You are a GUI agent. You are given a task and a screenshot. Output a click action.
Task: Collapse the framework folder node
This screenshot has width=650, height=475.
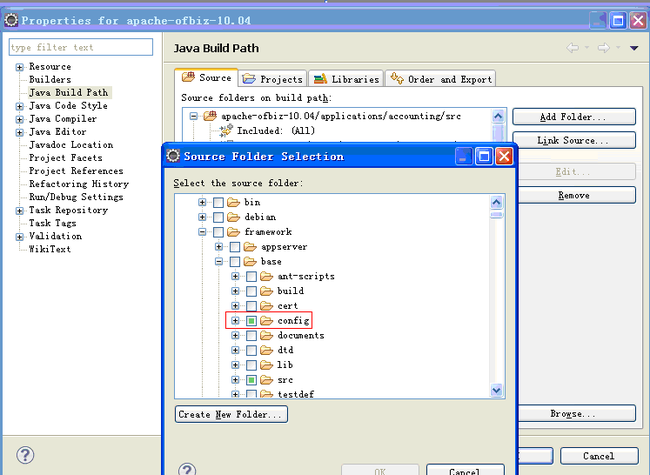[202, 232]
